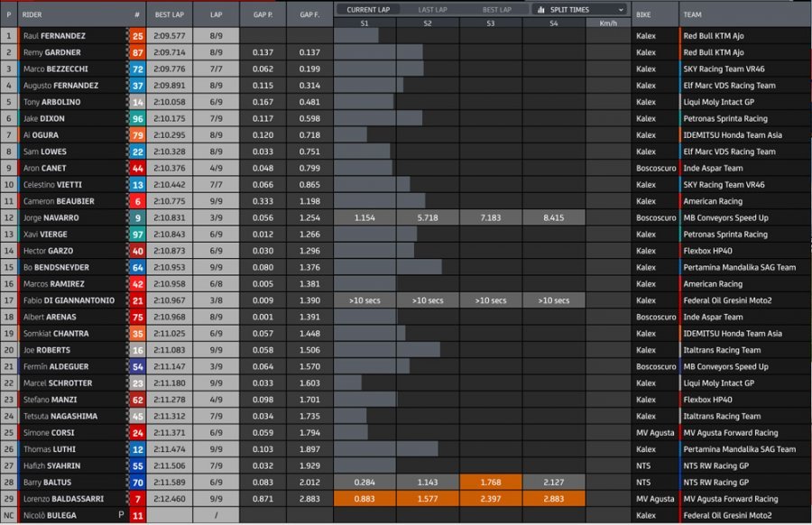Click Jorge Navarro's S1 split value 1.154

point(364,218)
